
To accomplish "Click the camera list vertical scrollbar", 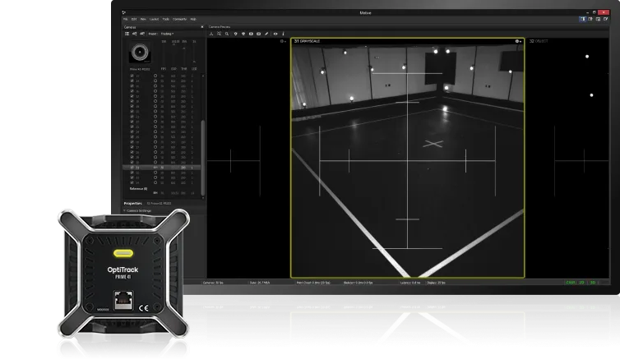I will click(x=203, y=158).
